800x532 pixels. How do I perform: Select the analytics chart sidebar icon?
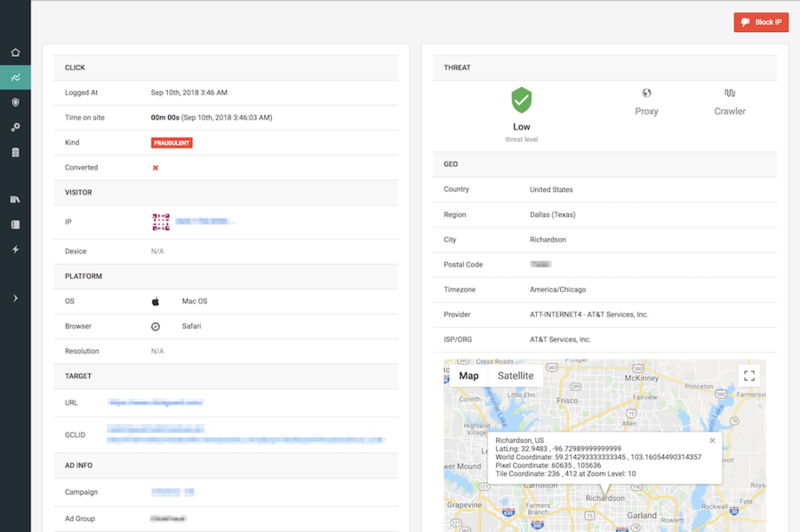[15, 78]
